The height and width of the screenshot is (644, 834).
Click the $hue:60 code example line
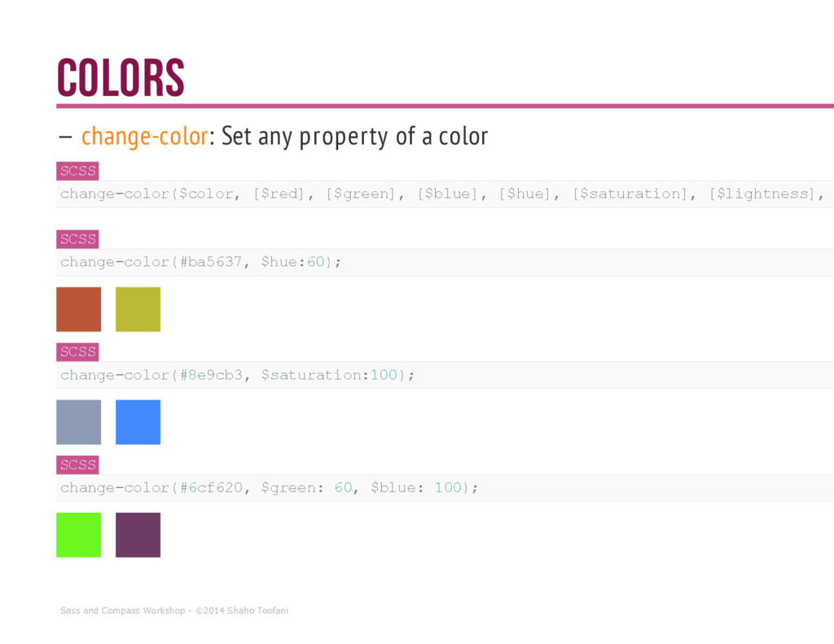coord(446,262)
